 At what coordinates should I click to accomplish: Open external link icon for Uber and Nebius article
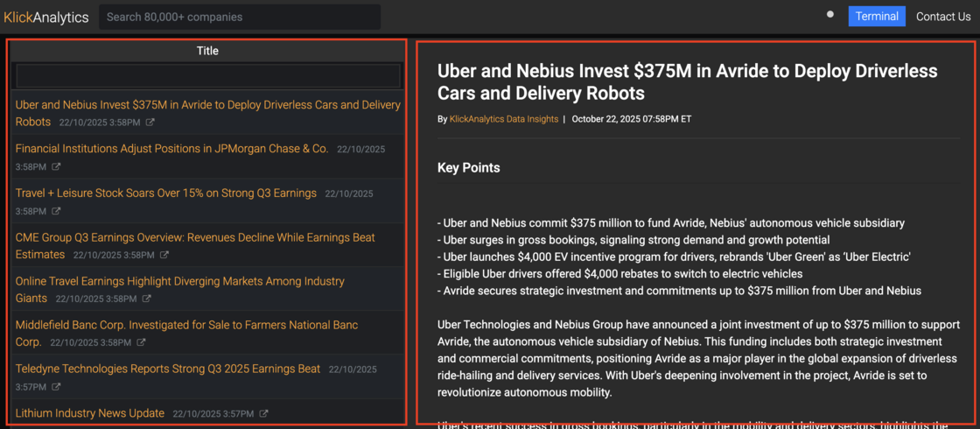150,123
